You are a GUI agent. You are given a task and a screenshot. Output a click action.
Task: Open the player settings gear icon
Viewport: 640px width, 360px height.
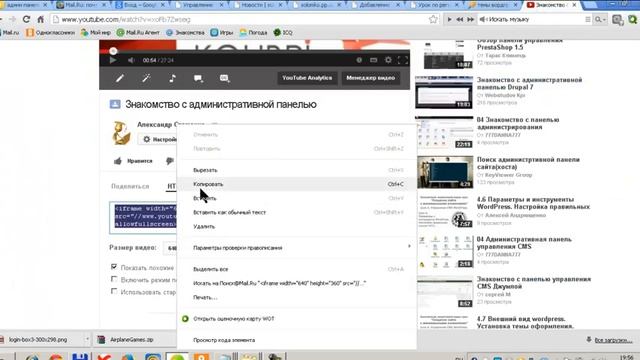pos(388,60)
